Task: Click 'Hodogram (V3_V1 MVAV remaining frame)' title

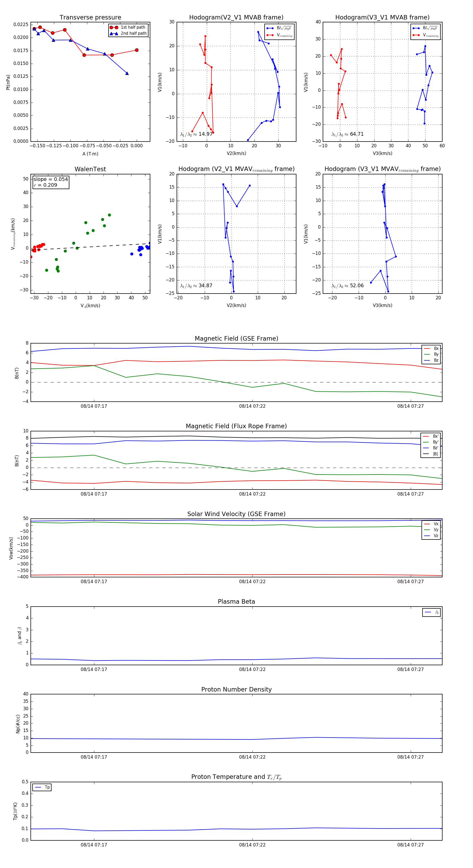Action: [382, 169]
